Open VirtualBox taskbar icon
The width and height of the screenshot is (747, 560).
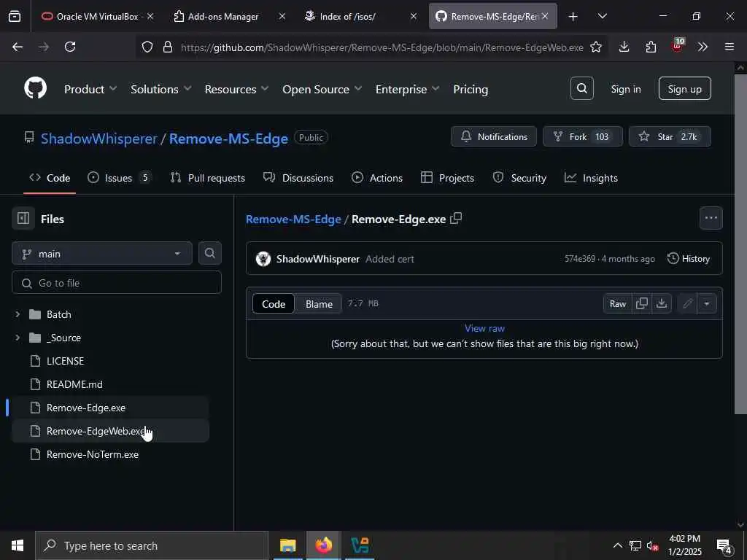tap(360, 545)
